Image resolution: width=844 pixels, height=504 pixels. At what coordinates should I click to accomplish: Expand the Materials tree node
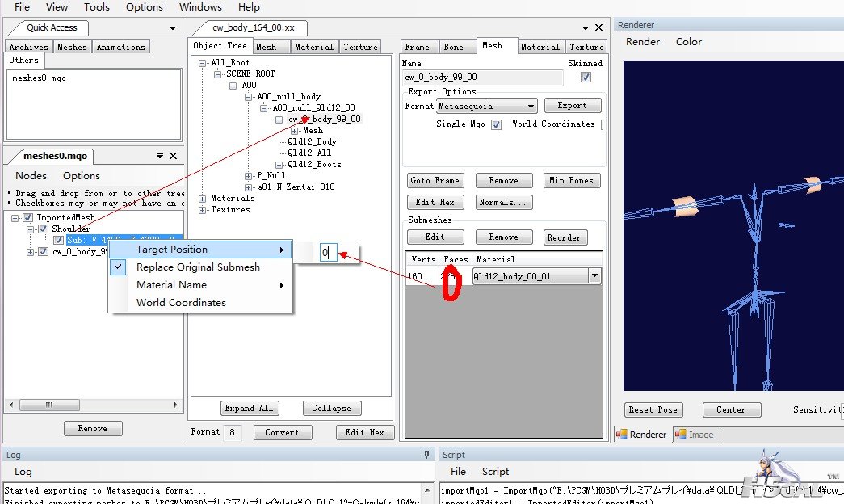[202, 199]
